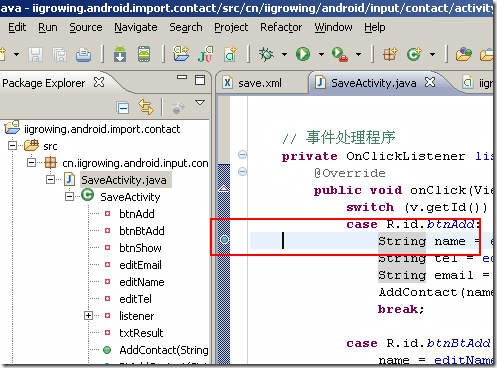This screenshot has height=368, width=497.
Task: Collapse the OnClickListener code fold marker
Action: tap(243, 155)
